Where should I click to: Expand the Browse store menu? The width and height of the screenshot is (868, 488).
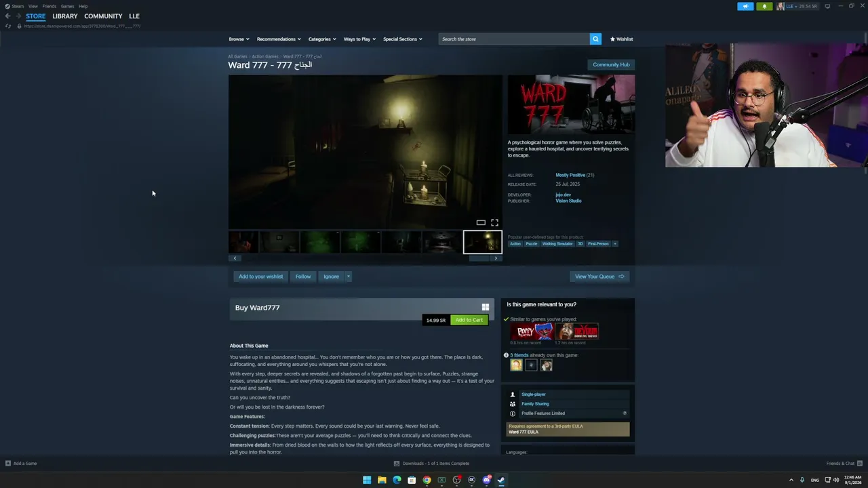point(239,39)
